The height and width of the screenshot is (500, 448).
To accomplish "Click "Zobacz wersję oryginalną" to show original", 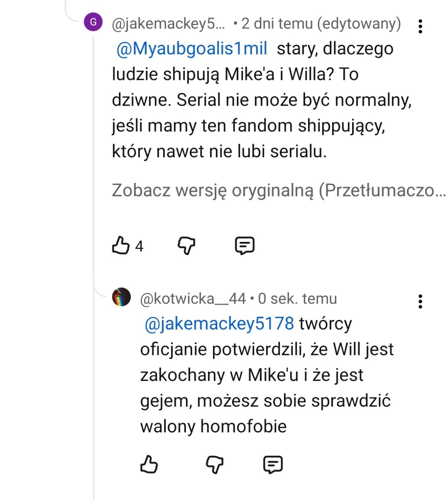I will pos(279,191).
